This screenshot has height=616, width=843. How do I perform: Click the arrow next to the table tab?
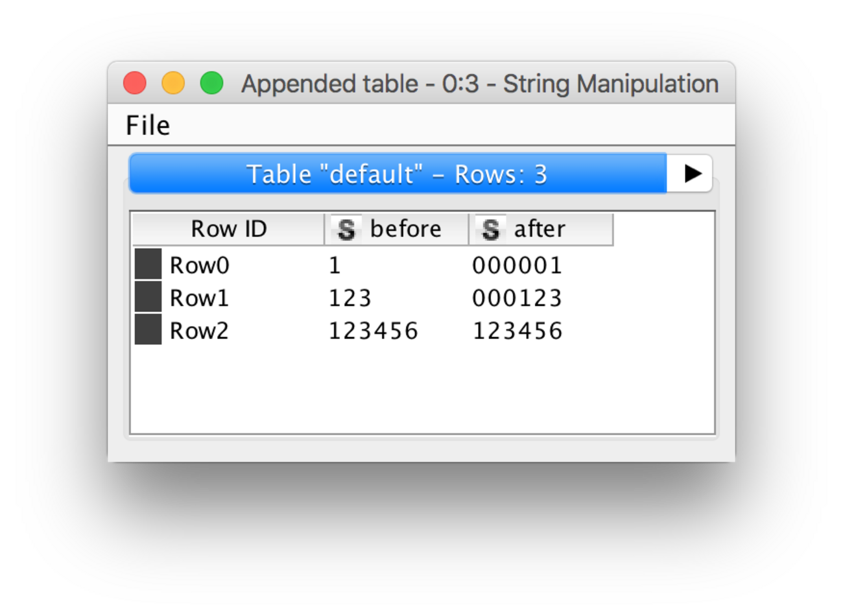point(691,174)
